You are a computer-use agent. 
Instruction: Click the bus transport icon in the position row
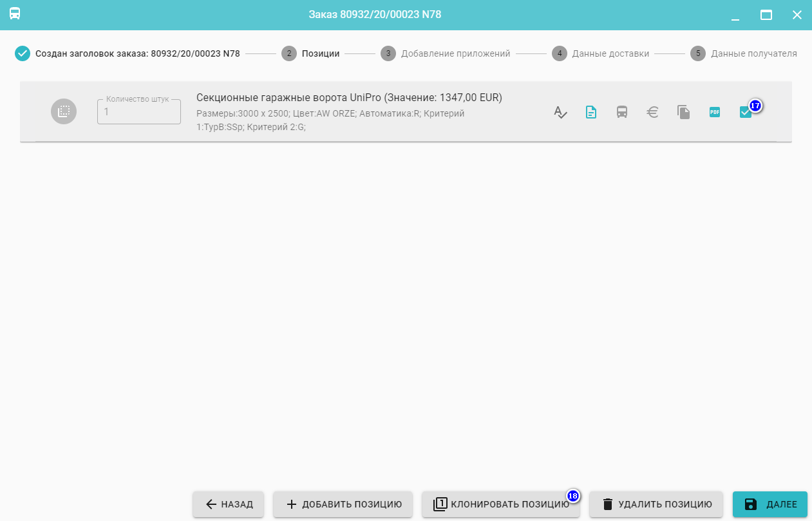(x=621, y=112)
